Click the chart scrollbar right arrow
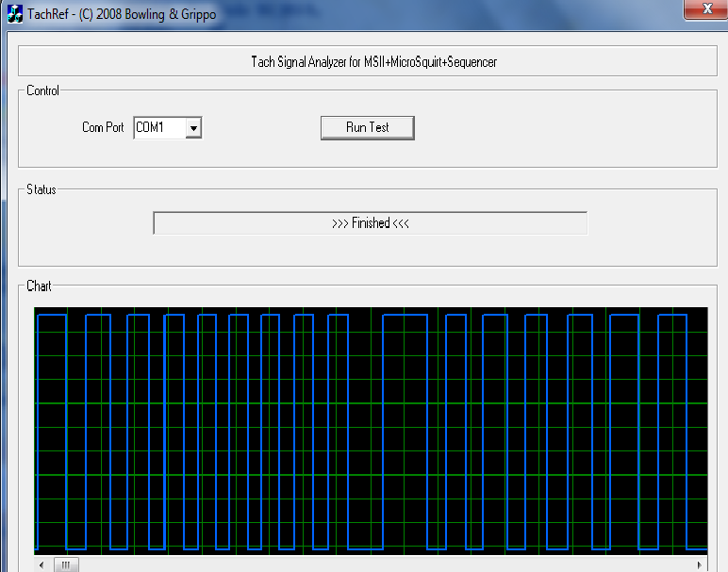The image size is (728, 572). (699, 565)
